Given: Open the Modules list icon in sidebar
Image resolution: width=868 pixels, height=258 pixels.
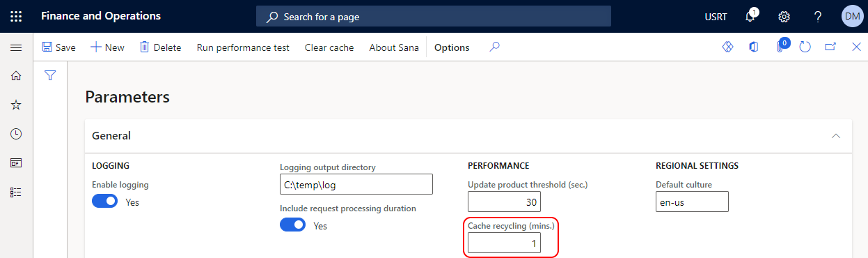Looking at the screenshot, I should click(x=16, y=192).
